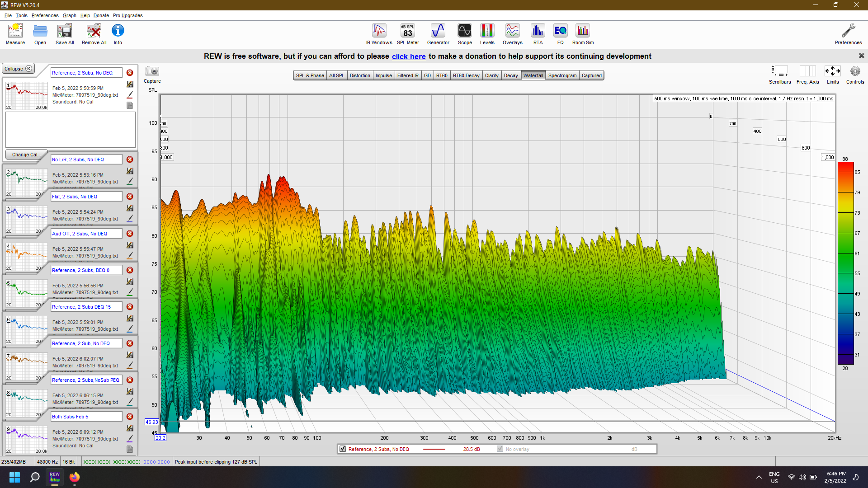
Task: Dismiss the donation banner
Action: (861, 56)
